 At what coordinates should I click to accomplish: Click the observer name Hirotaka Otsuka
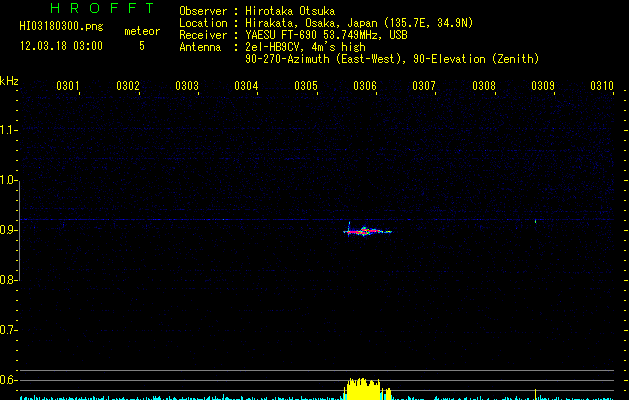(x=290, y=11)
